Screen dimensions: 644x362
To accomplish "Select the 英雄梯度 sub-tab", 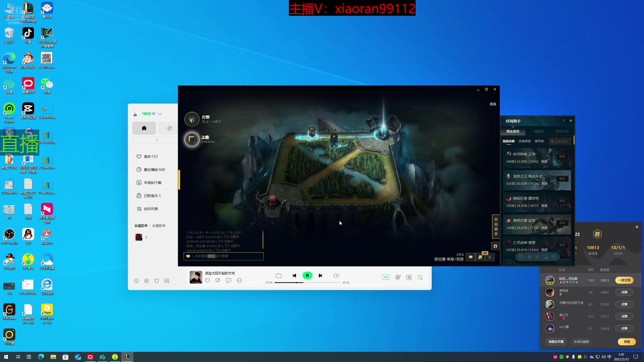I will [525, 141].
